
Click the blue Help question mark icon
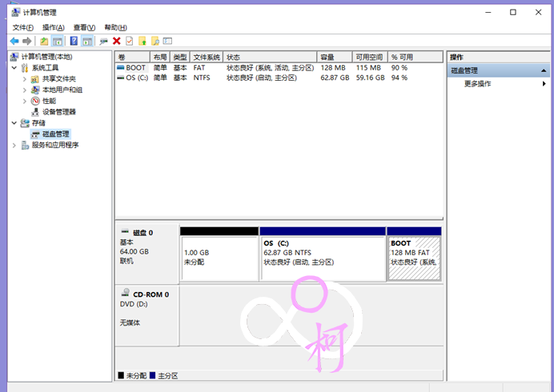click(x=74, y=42)
